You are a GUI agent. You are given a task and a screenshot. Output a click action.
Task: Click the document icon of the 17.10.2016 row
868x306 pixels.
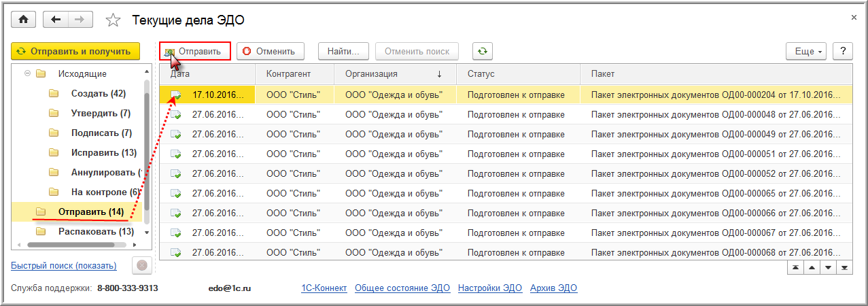(175, 95)
